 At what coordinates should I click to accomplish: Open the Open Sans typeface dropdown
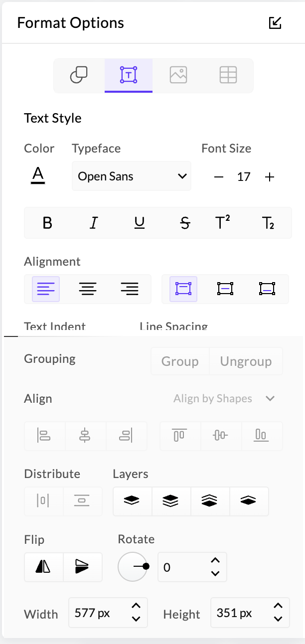click(x=132, y=176)
